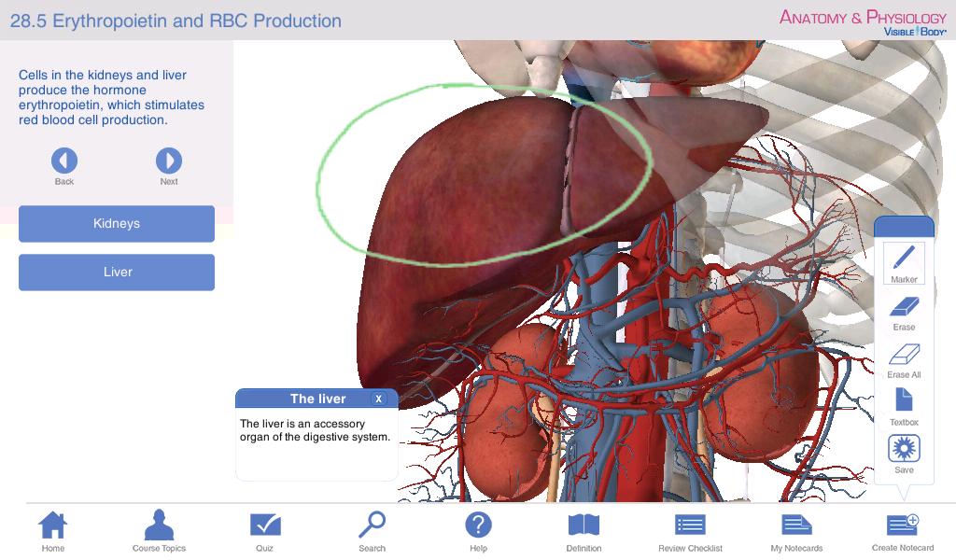Start the Quiz
The width and height of the screenshot is (956, 560).
coord(264,531)
